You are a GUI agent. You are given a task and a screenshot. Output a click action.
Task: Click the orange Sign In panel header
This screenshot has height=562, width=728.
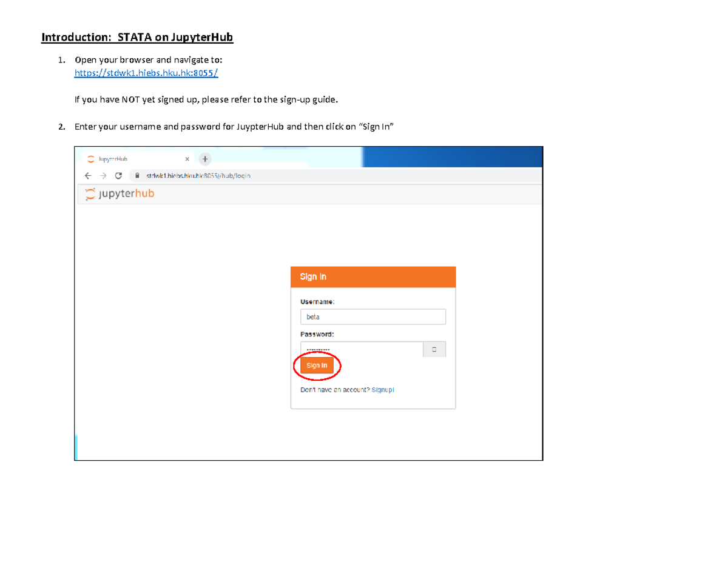[x=373, y=276]
